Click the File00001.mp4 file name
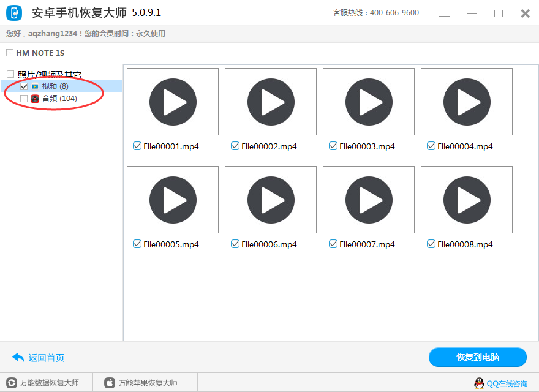Screen dimensions: 539x392 pyautogui.click(x=171, y=146)
